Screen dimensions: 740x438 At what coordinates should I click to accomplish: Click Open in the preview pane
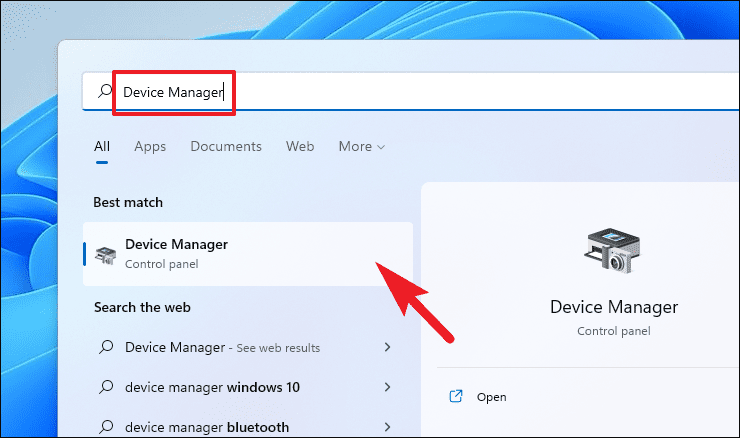tap(491, 397)
